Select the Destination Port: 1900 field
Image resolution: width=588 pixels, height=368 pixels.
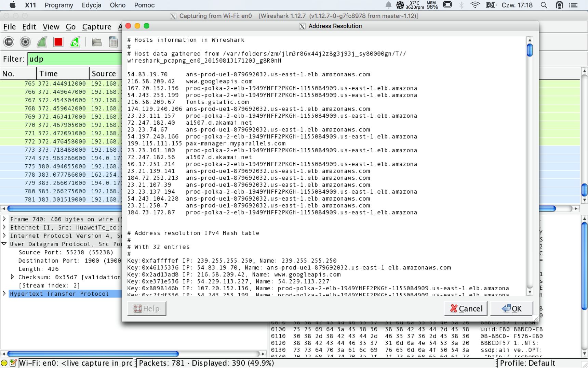70,261
